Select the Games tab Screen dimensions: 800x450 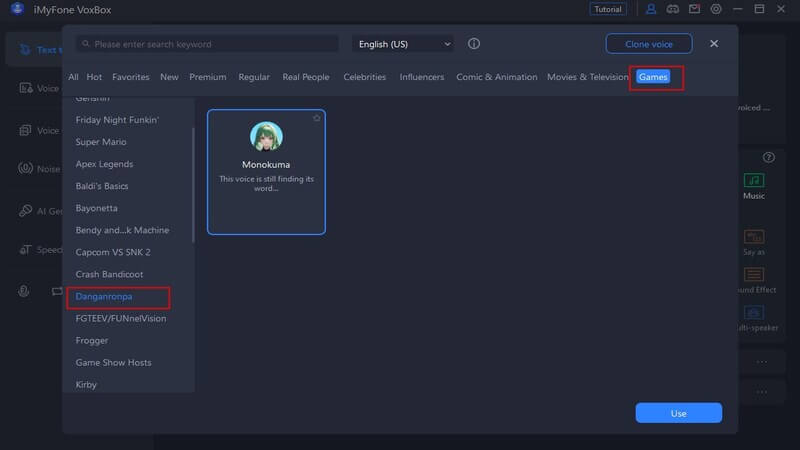pos(653,77)
